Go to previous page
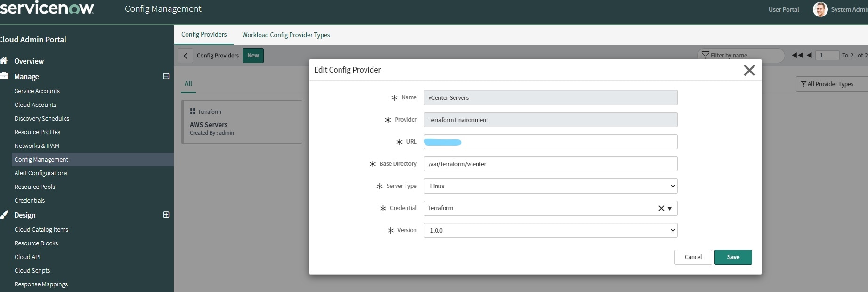Screen dimensions: 868x292 coord(809,55)
